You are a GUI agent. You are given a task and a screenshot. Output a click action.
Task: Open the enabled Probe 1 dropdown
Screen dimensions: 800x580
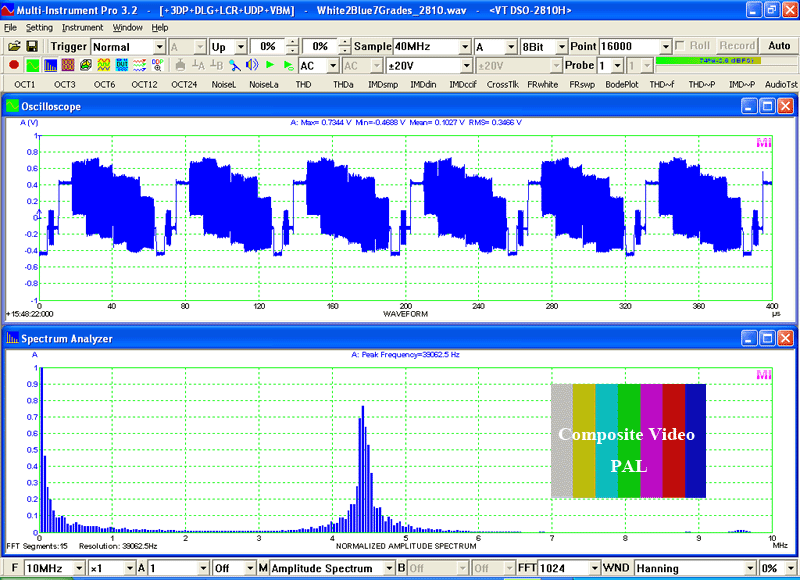point(617,66)
